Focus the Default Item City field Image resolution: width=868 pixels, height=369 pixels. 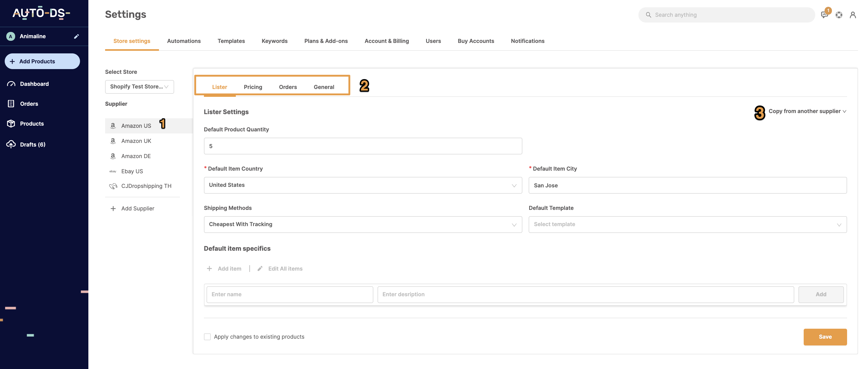tap(687, 185)
